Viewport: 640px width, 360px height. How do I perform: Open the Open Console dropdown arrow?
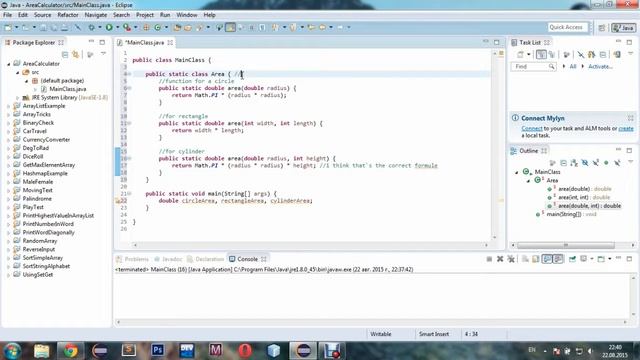tap(609, 259)
